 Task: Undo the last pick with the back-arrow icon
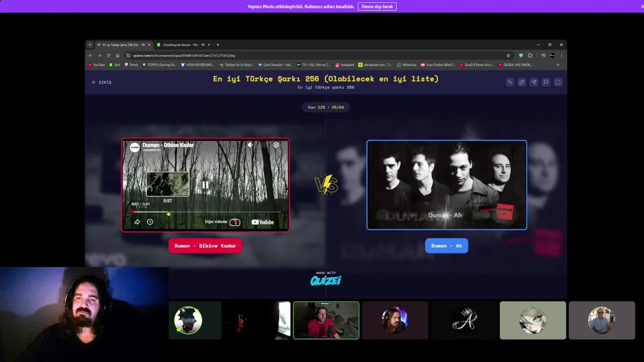pyautogui.click(x=510, y=82)
